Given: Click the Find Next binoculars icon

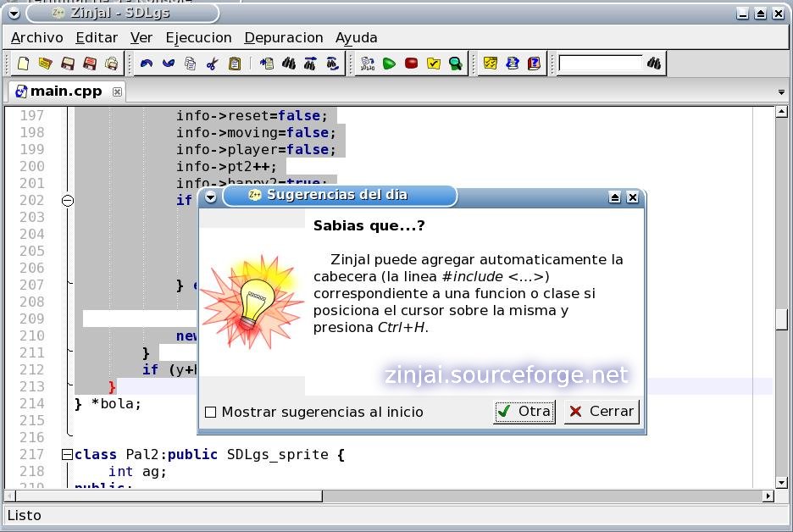Looking at the screenshot, I should pyautogui.click(x=311, y=64).
